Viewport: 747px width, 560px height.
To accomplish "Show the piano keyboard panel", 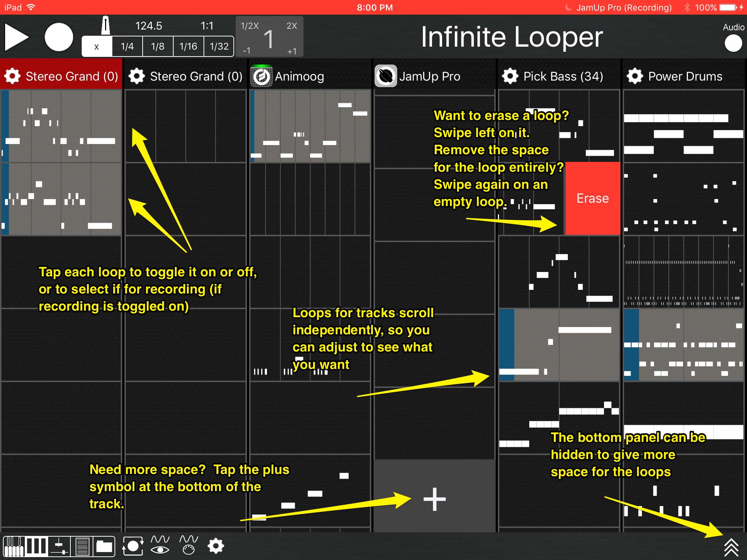I will point(14,546).
